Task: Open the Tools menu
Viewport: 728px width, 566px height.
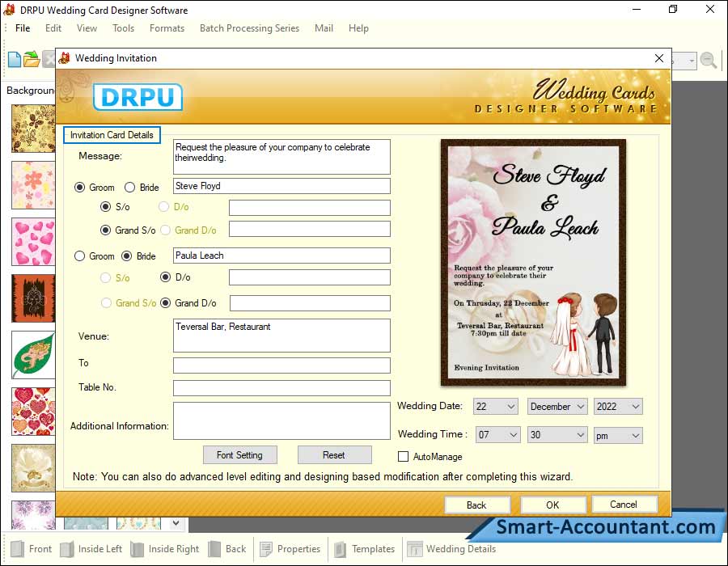Action: 123,28
